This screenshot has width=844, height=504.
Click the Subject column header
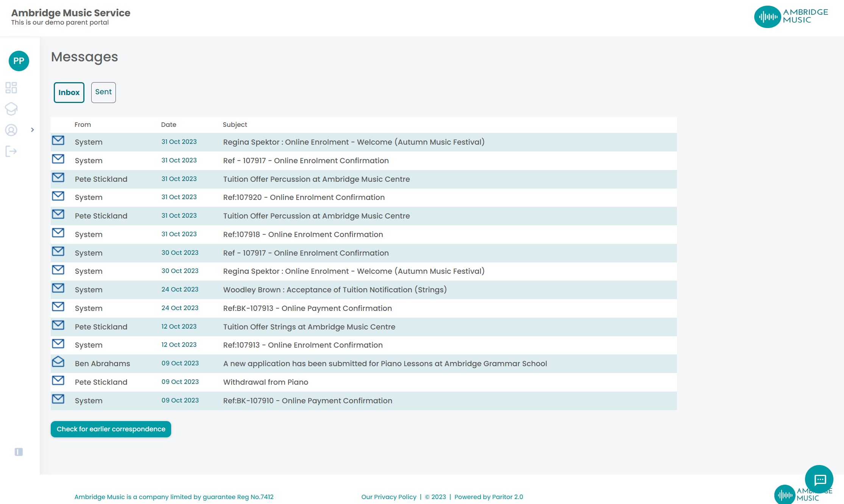coord(235,125)
